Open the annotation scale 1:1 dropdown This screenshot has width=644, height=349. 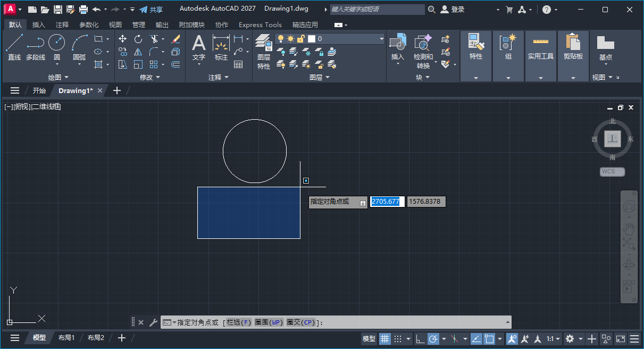pyautogui.click(x=553, y=338)
